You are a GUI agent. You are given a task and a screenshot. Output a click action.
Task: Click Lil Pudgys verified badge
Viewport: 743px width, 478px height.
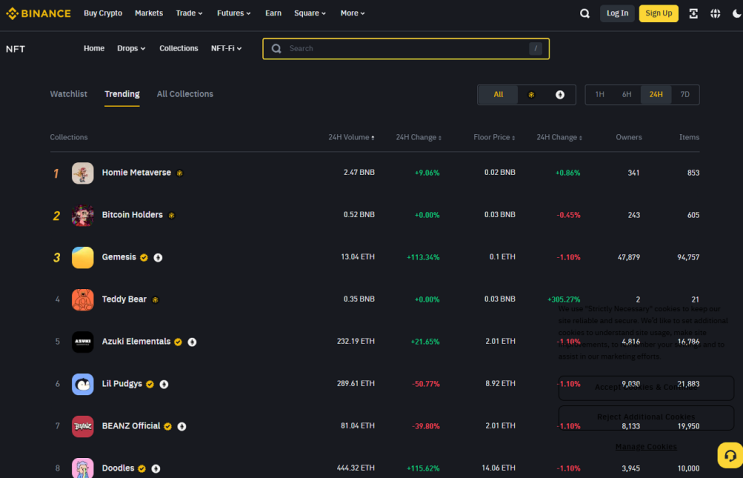[150, 384]
